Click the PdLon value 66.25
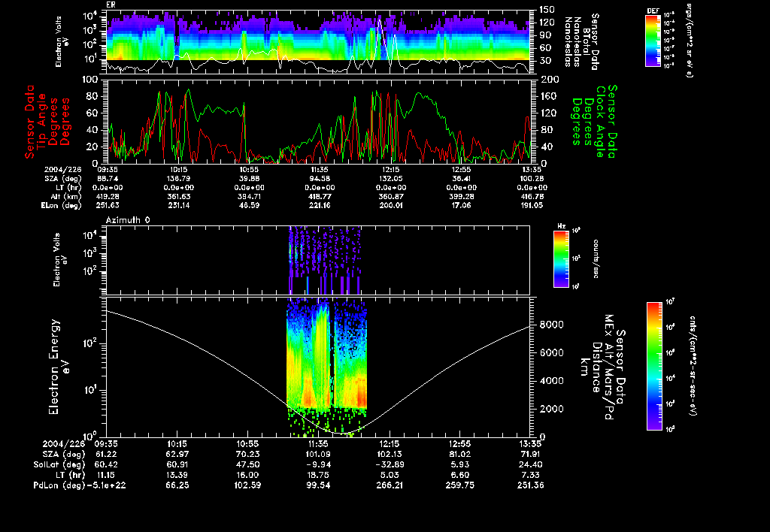Screen dimensions: 770x532 pyautogui.click(x=177, y=485)
